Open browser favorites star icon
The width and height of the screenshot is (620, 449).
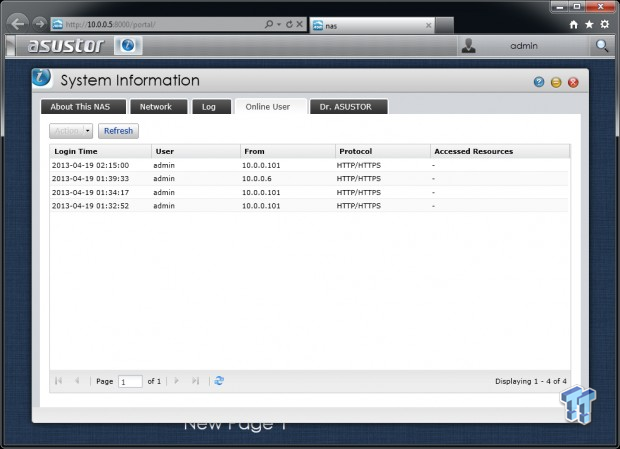pyautogui.click(x=589, y=25)
